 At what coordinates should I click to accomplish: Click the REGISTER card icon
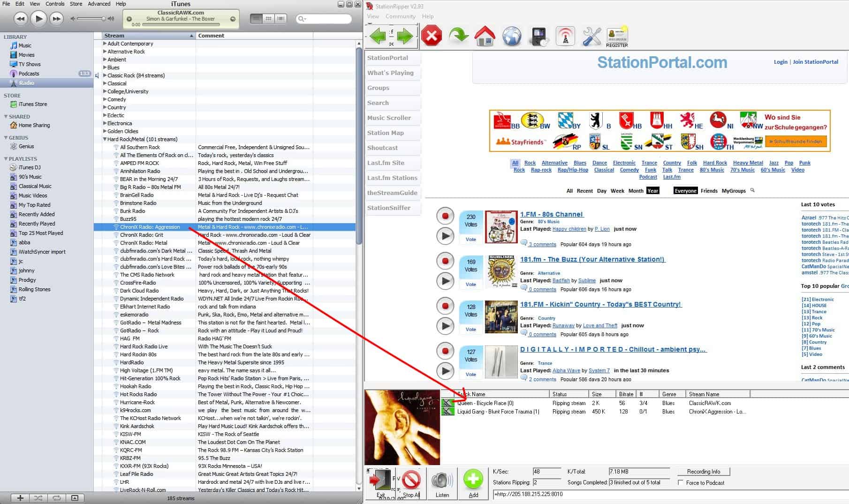click(x=617, y=38)
